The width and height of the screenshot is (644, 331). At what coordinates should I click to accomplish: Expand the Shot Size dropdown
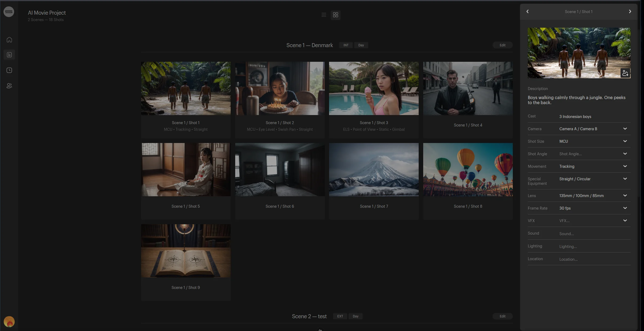pos(625,141)
